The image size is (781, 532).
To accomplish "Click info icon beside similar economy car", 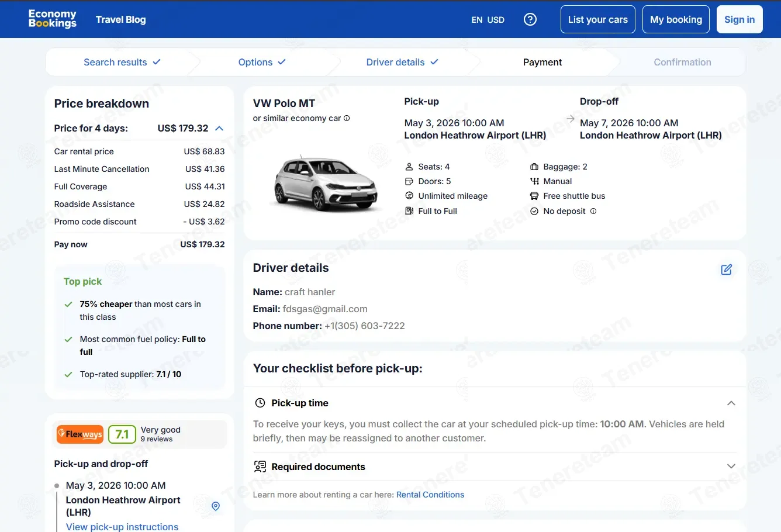I will coord(347,118).
